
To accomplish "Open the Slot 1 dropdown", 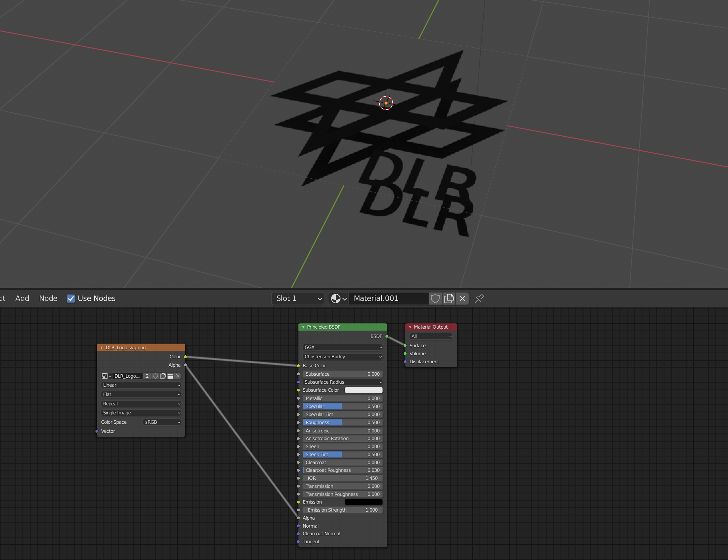I will [297, 298].
